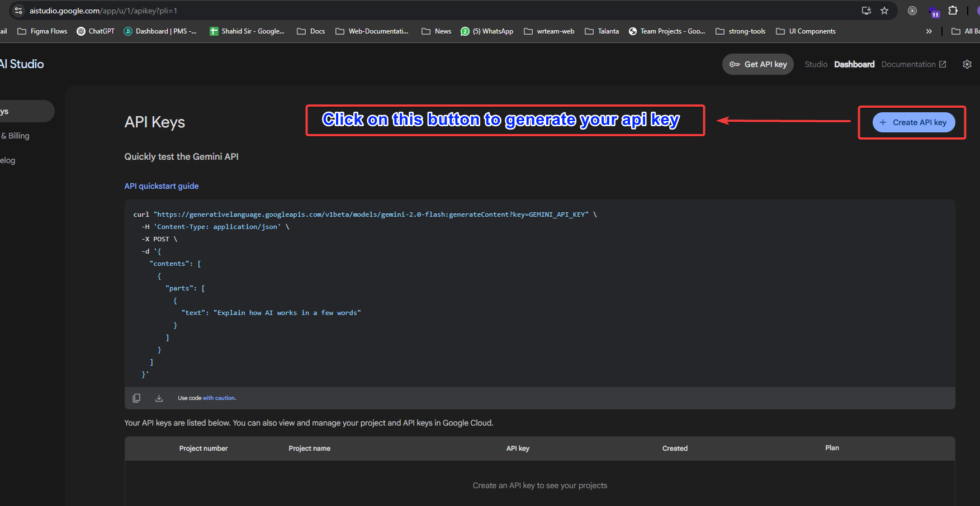Image resolution: width=980 pixels, height=506 pixels.
Task: Open the strong-tools bookmark folder
Action: point(741,31)
